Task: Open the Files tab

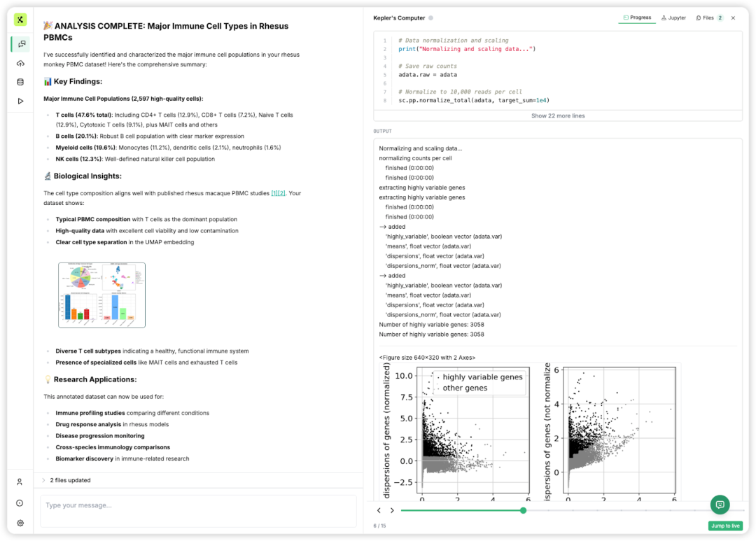Action: pyautogui.click(x=709, y=17)
